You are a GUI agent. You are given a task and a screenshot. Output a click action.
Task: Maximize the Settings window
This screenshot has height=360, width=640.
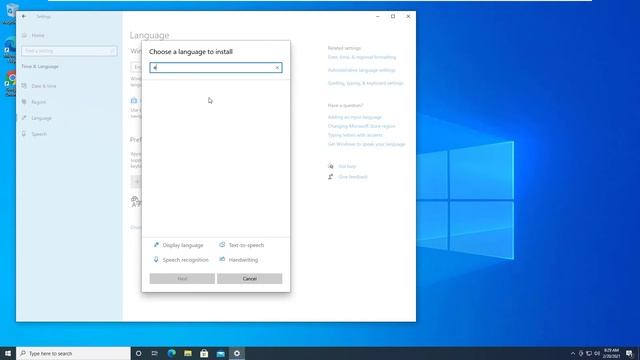pyautogui.click(x=393, y=16)
